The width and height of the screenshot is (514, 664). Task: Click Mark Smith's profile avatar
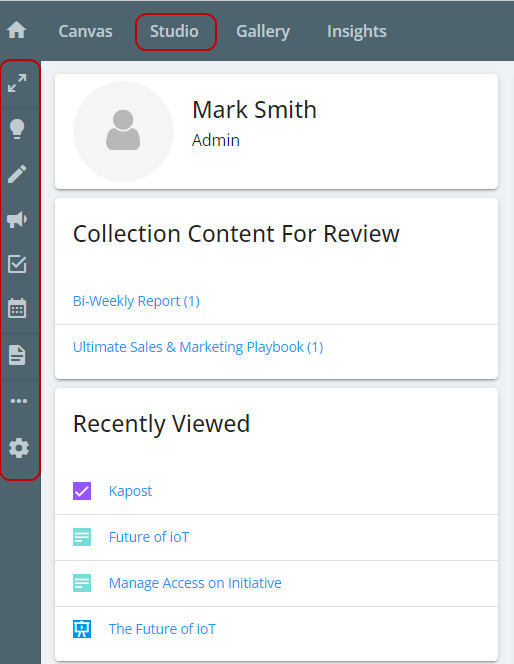click(123, 131)
